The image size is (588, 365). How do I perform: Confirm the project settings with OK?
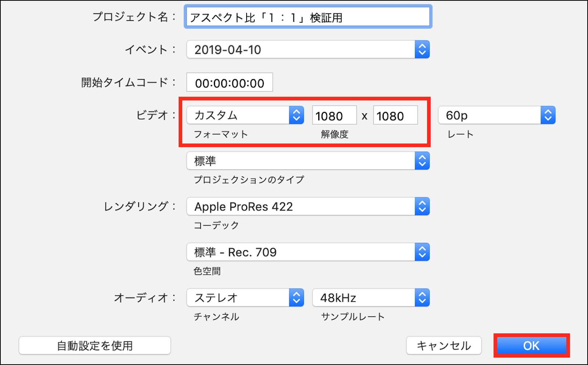[x=531, y=345]
